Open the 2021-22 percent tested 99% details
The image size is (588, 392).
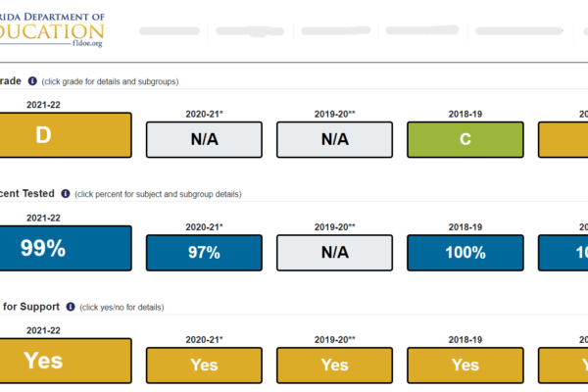pos(66,248)
